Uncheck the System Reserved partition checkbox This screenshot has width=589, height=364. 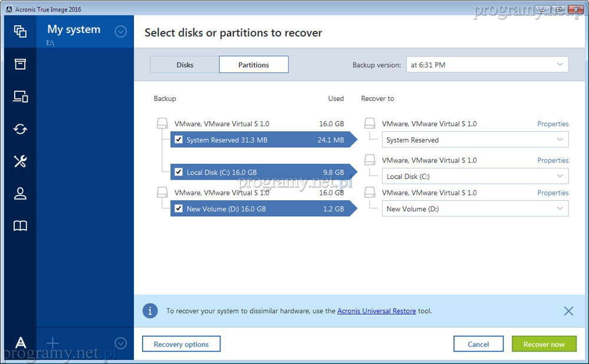179,140
